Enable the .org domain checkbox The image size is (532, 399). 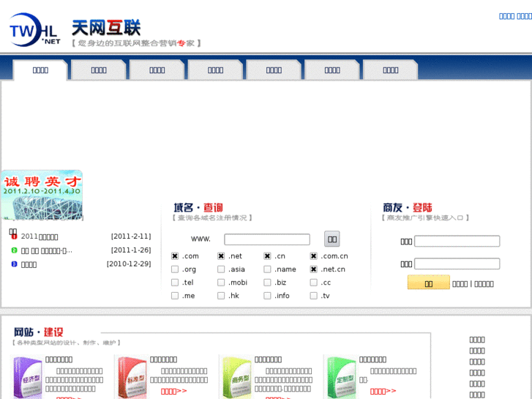(175, 269)
